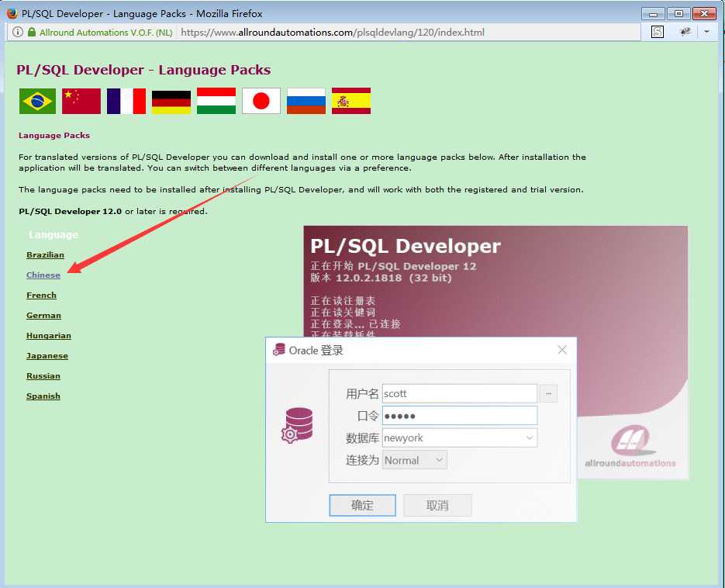
Task: Click the 'Language Packs' section heading
Action: point(54,136)
